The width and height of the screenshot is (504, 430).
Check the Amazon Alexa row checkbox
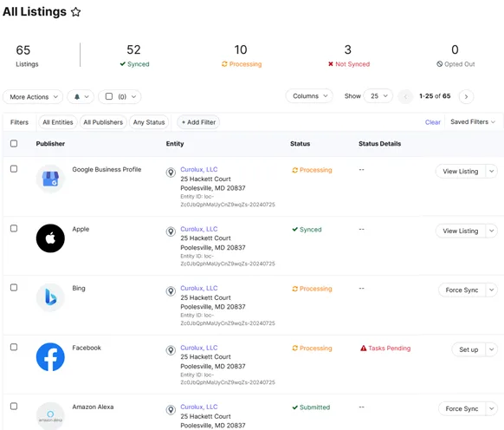(14, 407)
